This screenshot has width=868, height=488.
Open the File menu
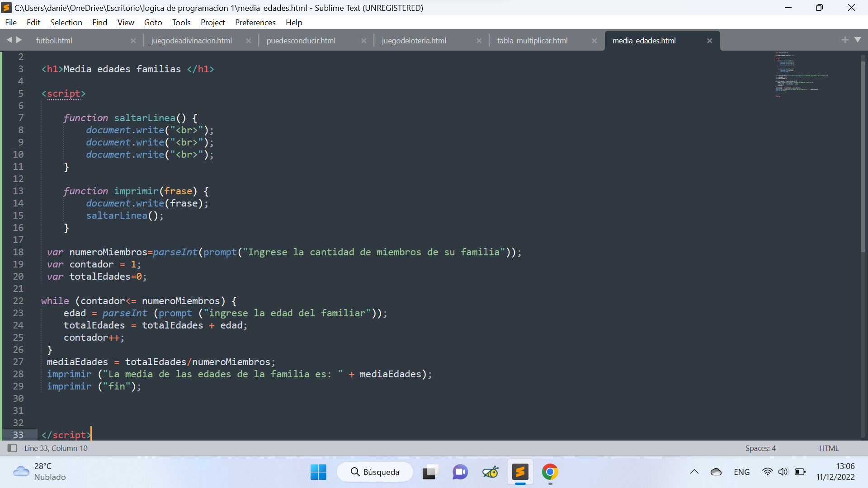click(11, 23)
